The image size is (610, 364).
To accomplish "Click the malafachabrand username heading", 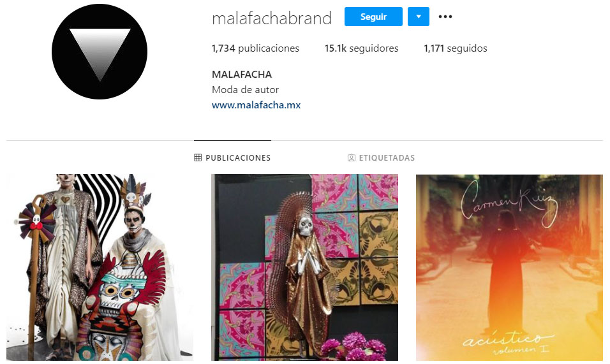I will pyautogui.click(x=272, y=18).
